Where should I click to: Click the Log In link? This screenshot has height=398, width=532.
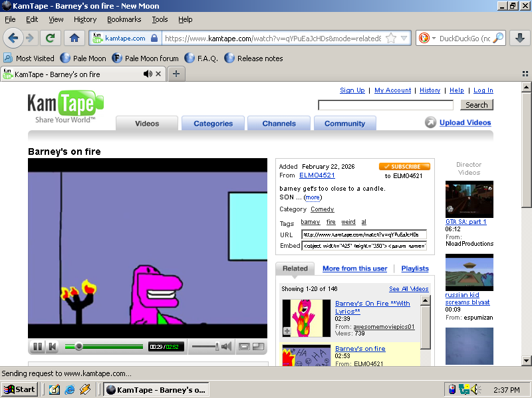tap(483, 90)
